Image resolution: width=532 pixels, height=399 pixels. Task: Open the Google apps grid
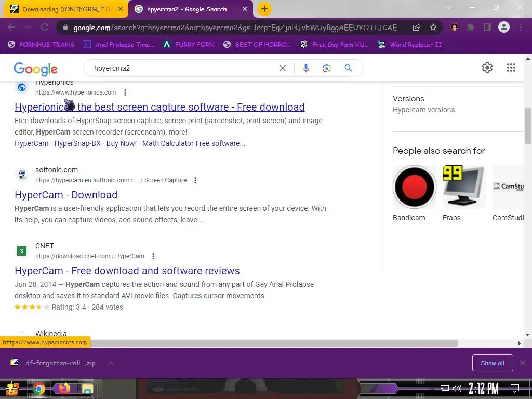coord(511,68)
